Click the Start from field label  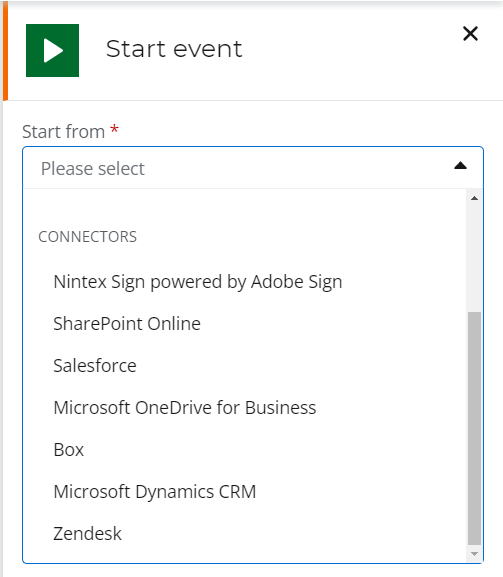click(x=63, y=131)
